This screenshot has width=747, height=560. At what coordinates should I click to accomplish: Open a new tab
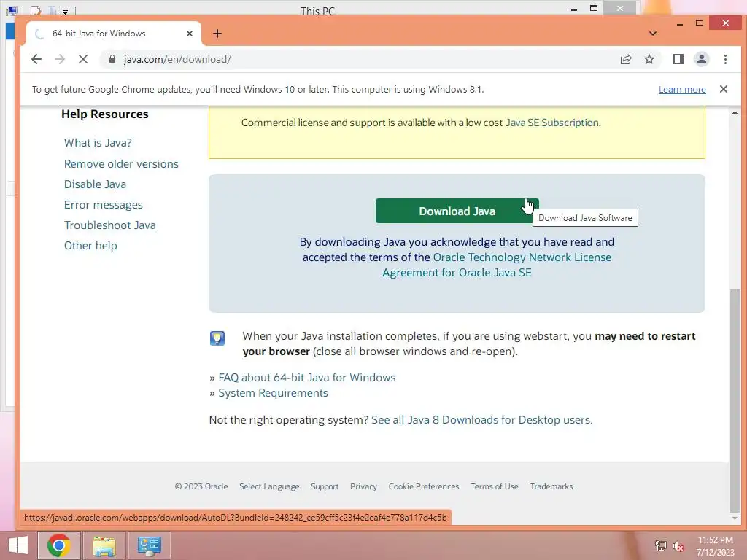[x=217, y=34]
